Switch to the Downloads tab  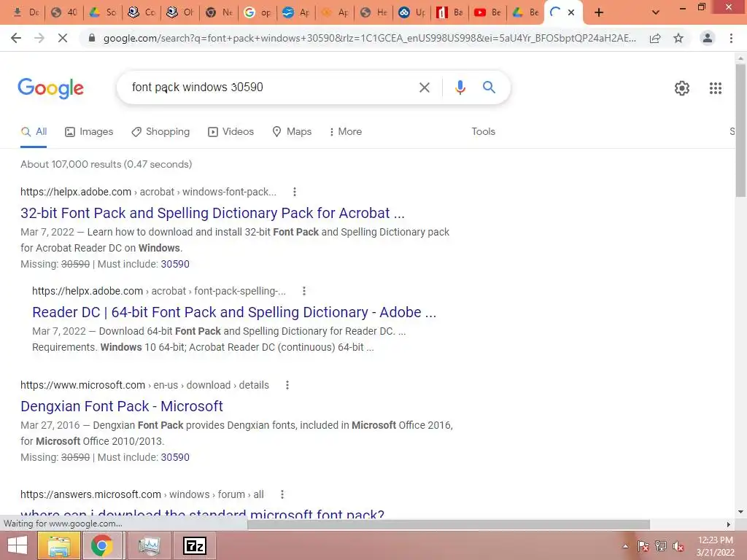coord(26,12)
